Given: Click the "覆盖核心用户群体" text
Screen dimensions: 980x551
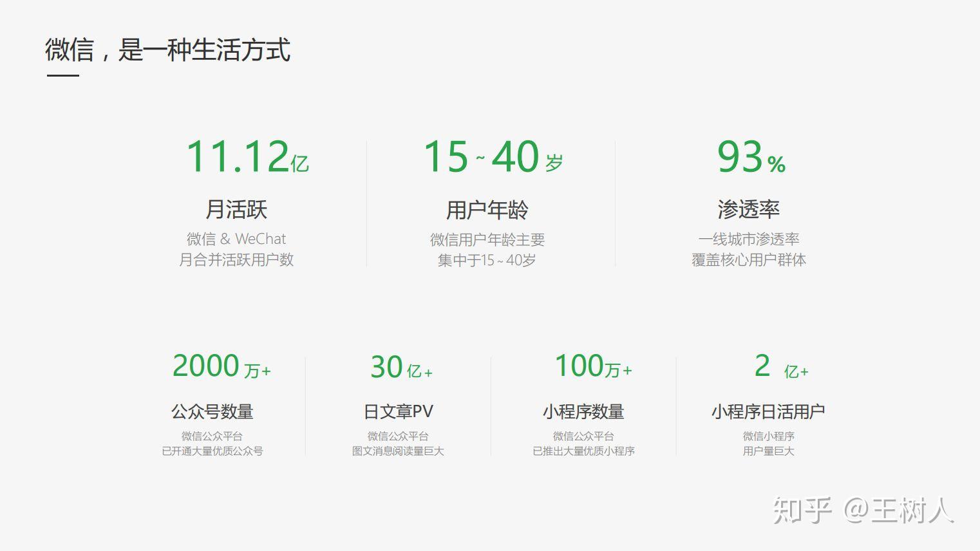Looking at the screenshot, I should point(749,259).
